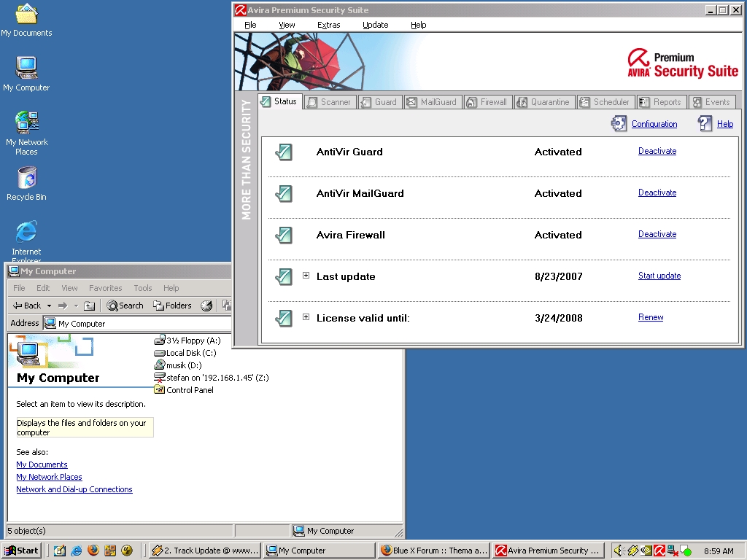Image resolution: width=747 pixels, height=560 pixels.
Task: Click the Help question mark icon
Action: tap(705, 124)
